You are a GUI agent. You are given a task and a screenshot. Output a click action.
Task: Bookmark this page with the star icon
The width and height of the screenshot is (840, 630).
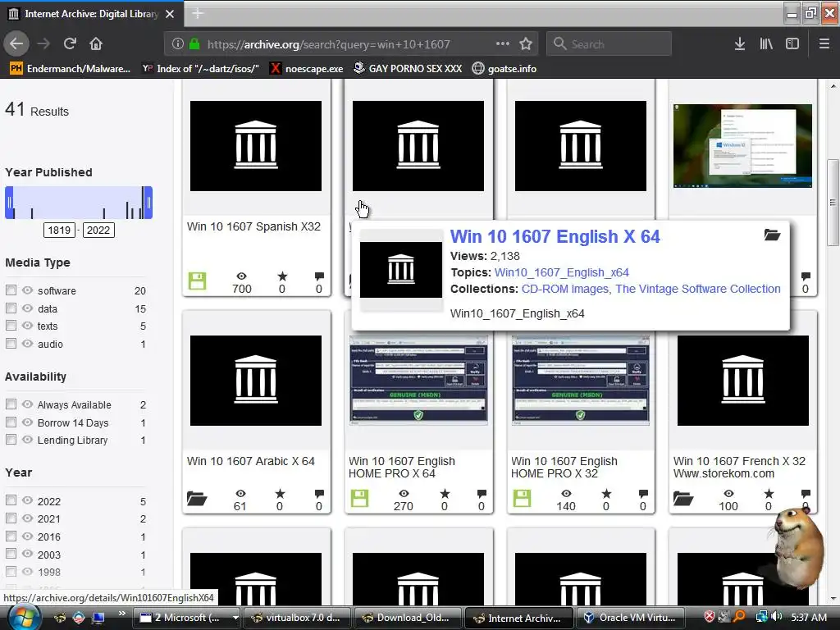point(526,43)
